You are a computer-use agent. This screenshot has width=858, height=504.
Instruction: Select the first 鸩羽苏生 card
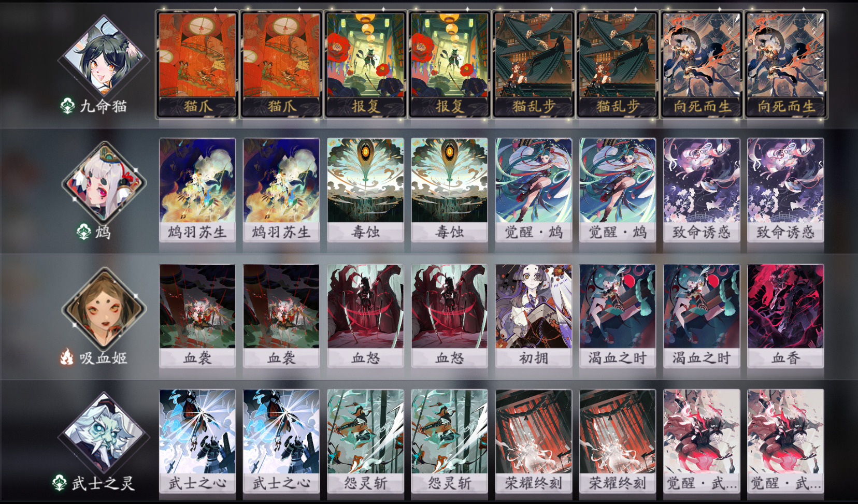pos(197,190)
